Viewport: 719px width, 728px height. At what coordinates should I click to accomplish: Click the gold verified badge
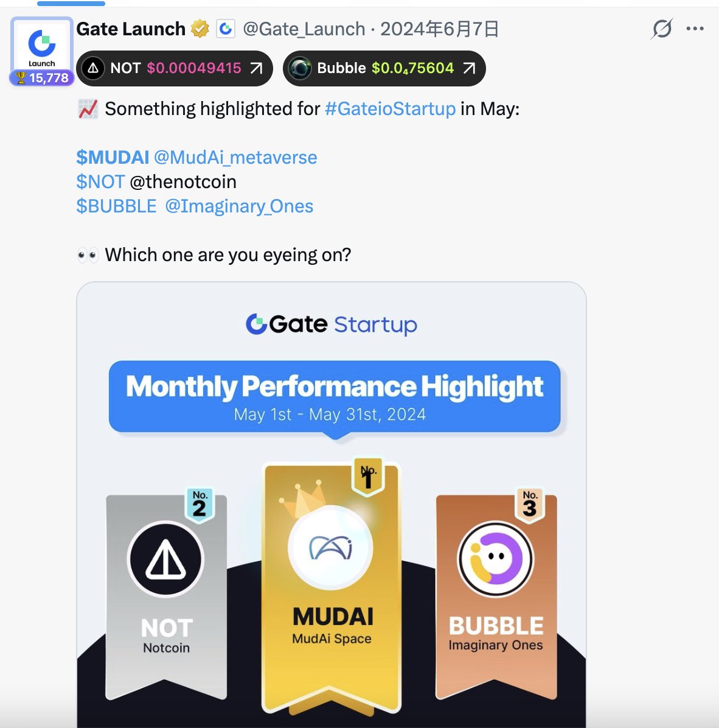coord(200,29)
